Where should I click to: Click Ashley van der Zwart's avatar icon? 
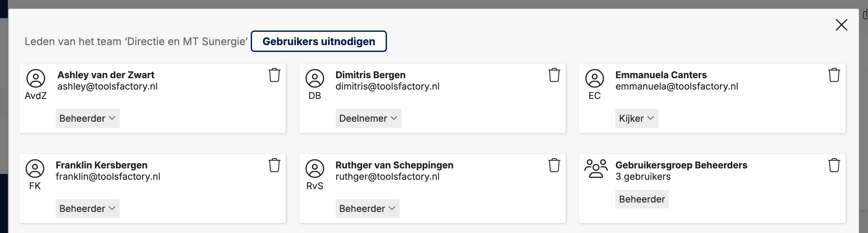36,78
